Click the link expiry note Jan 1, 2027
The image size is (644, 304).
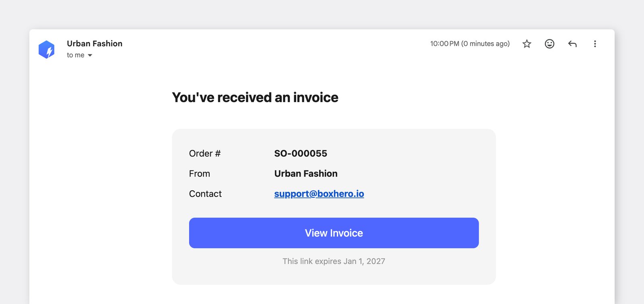tap(334, 261)
